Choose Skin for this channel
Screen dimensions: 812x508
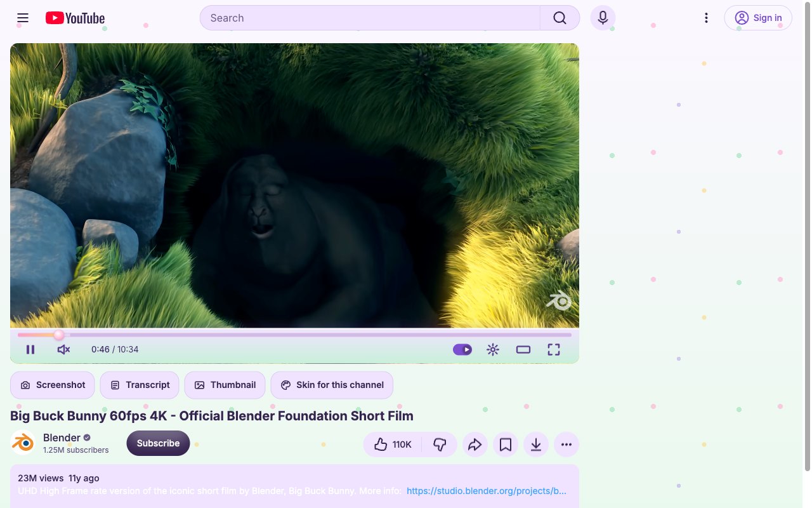pyautogui.click(x=332, y=385)
